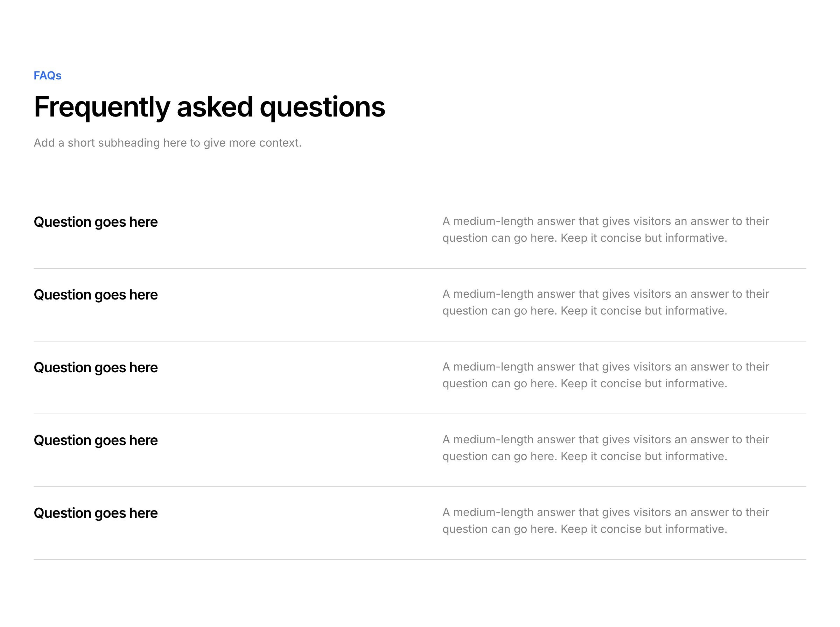Select the third 'Question goes here' item
Viewport: 840px width, 627px height.
[96, 368]
